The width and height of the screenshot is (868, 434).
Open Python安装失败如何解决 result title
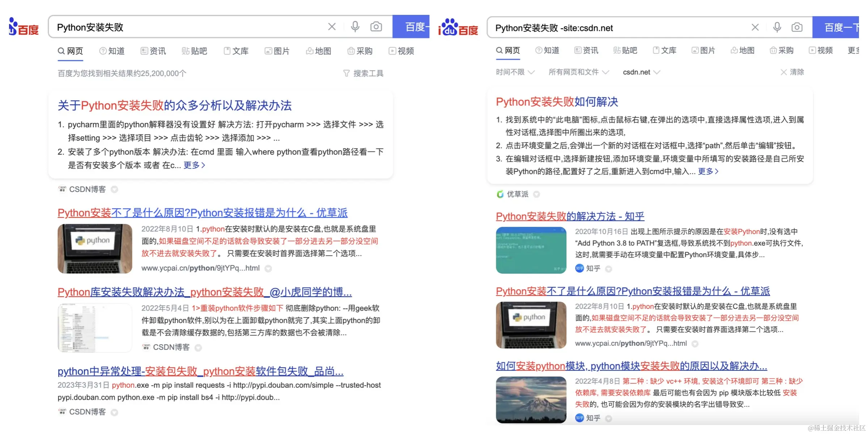pos(557,102)
